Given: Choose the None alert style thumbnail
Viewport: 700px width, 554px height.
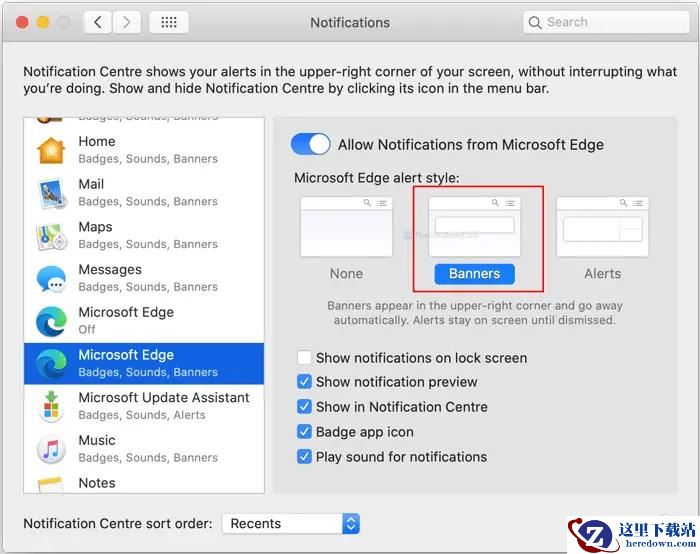Looking at the screenshot, I should 346,227.
